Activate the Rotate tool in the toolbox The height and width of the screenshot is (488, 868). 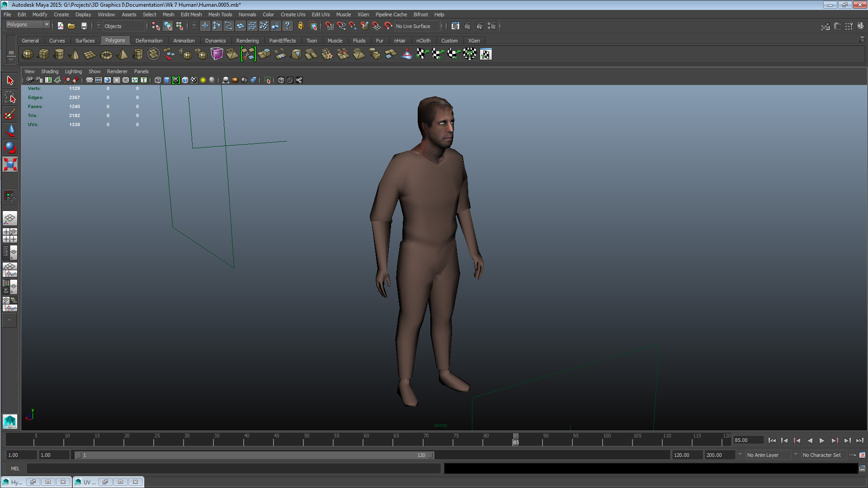click(x=10, y=147)
